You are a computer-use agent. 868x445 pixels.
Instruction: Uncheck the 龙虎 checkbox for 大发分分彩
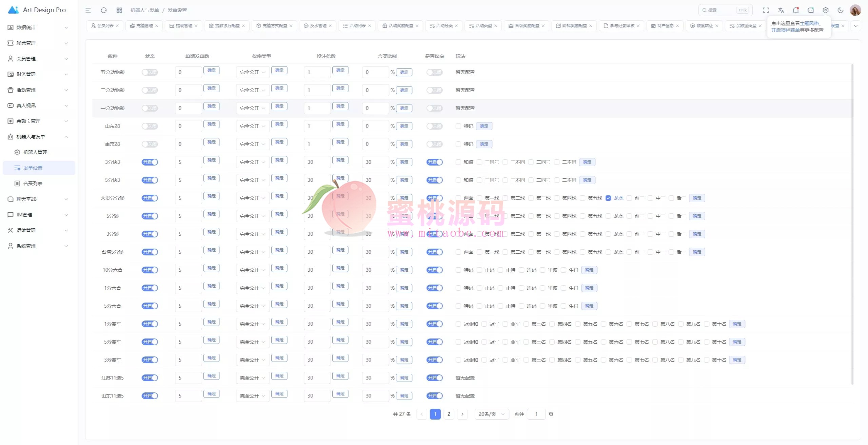(x=608, y=198)
